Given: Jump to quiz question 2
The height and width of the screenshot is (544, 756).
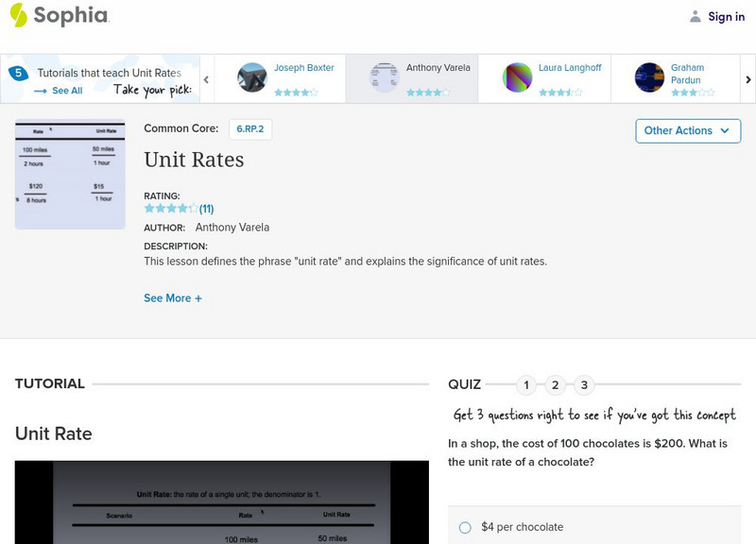Looking at the screenshot, I should click(556, 384).
